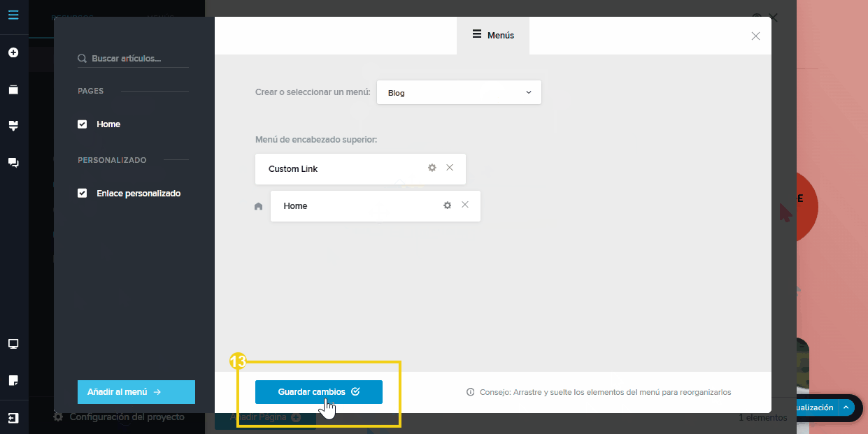The width and height of the screenshot is (868, 434).
Task: Click the Guardar cambios button
Action: coord(318,392)
